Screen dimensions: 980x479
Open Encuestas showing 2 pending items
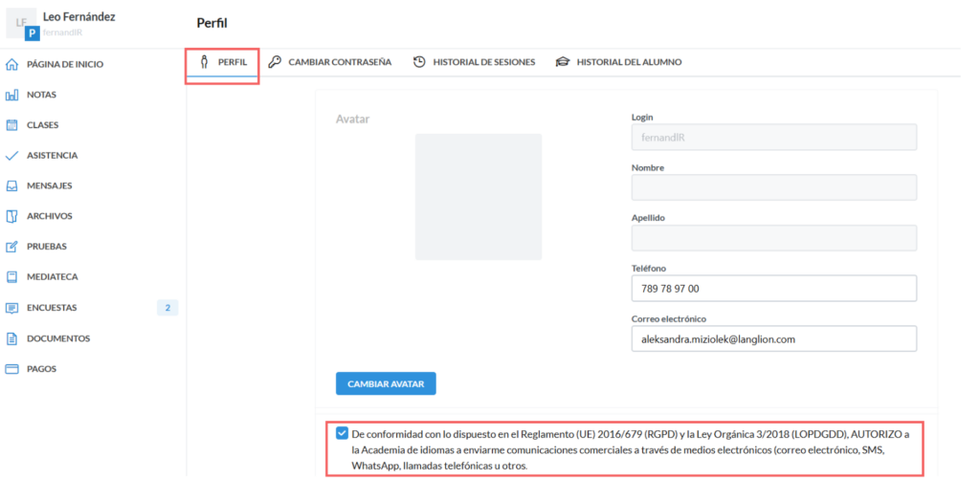(x=53, y=308)
